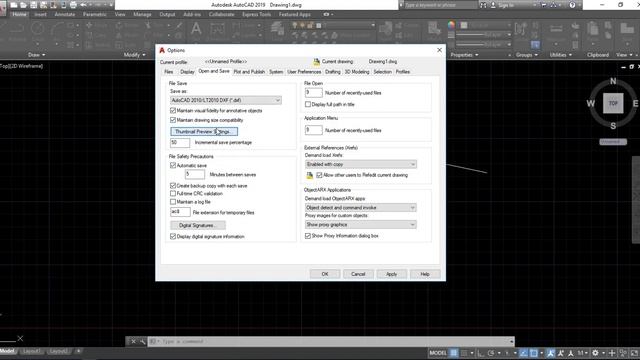The width and height of the screenshot is (640, 360).
Task: Click the Digital Signatures button
Action: 198,225
